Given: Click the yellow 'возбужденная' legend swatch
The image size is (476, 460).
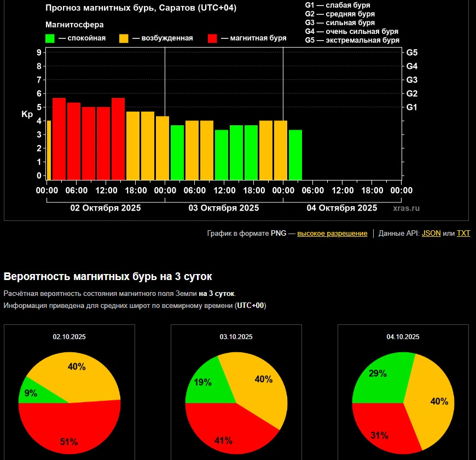Looking at the screenshot, I should coord(124,38).
